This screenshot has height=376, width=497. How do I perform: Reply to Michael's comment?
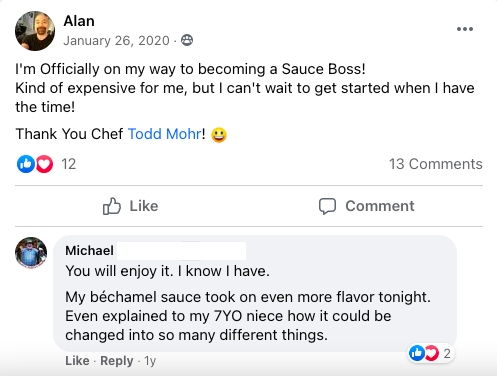[x=117, y=361]
